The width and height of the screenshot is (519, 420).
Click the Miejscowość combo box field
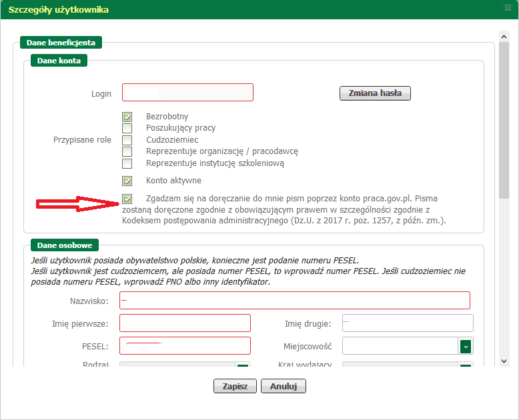[400, 346]
